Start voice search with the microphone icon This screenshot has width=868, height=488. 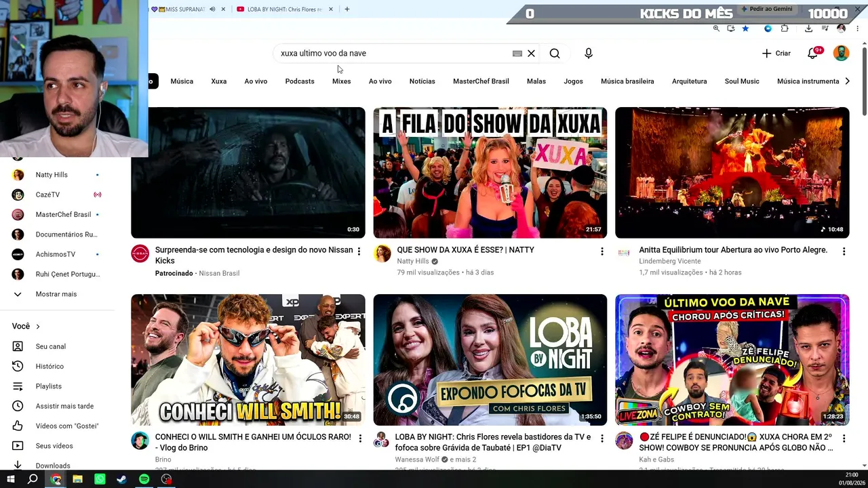coord(589,54)
